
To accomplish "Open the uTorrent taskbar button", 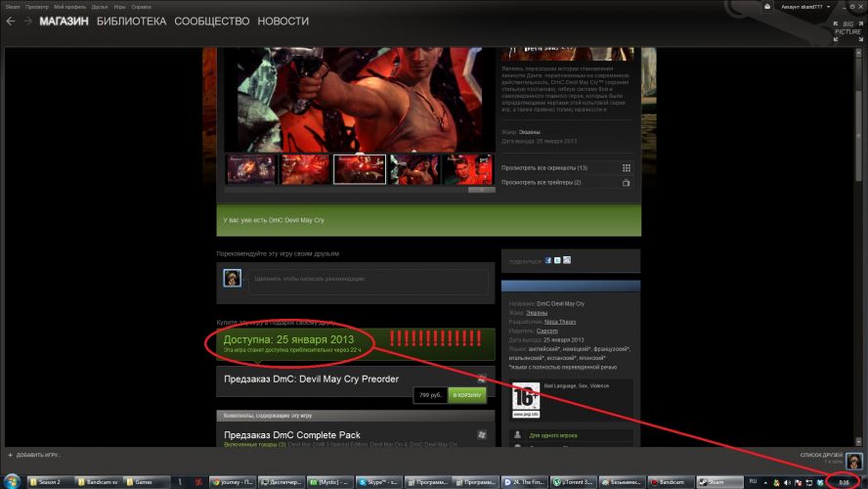I will 574,482.
